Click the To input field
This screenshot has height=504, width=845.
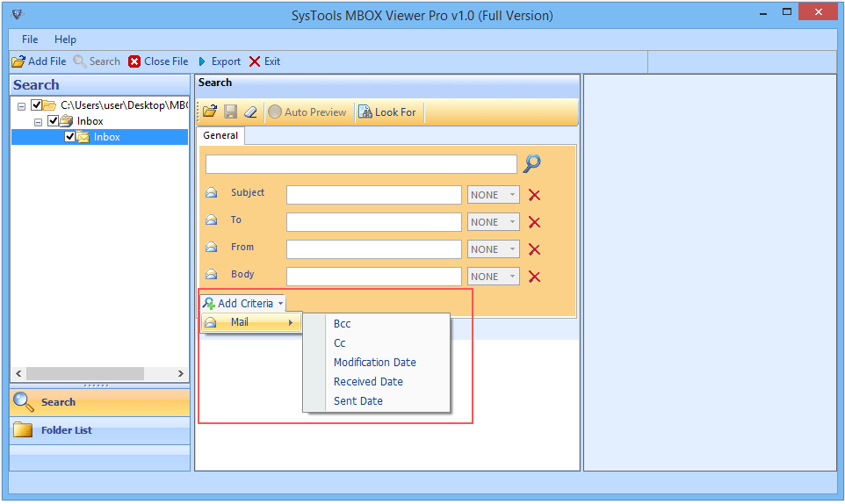(x=374, y=222)
